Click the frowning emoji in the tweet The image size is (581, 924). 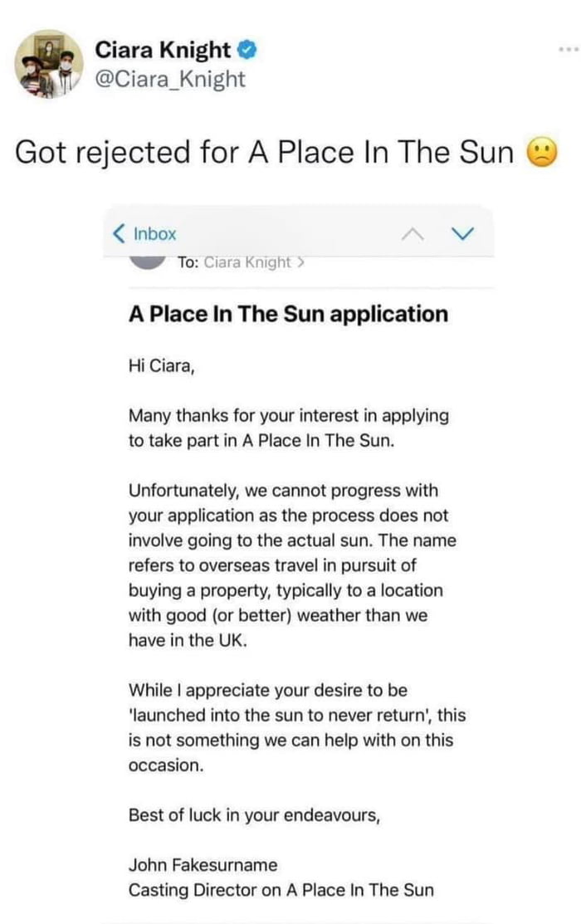point(541,152)
